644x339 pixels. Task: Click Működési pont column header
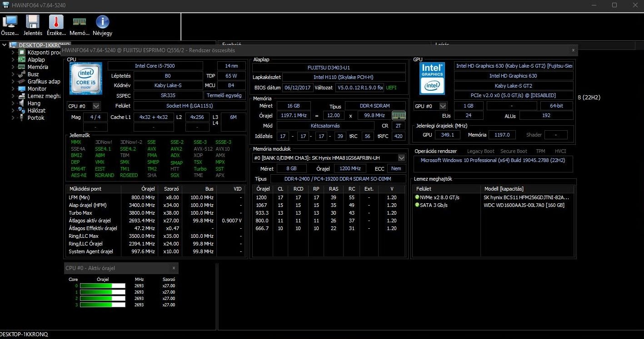(93, 189)
